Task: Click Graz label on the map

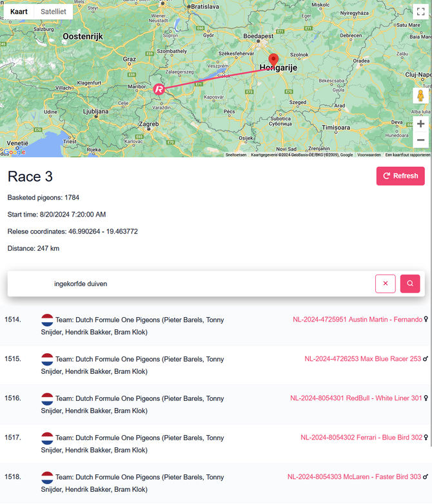Action: tap(130, 59)
